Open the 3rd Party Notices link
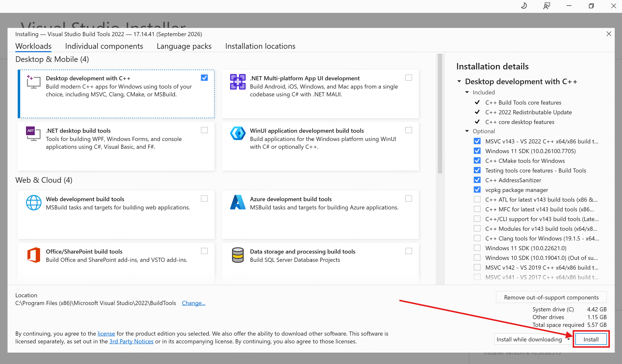Image resolution: width=622 pixels, height=364 pixels. pyautogui.click(x=131, y=341)
